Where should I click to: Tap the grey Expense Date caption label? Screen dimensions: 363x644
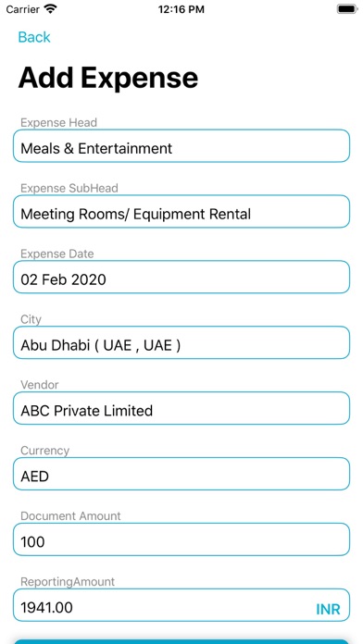click(x=57, y=254)
